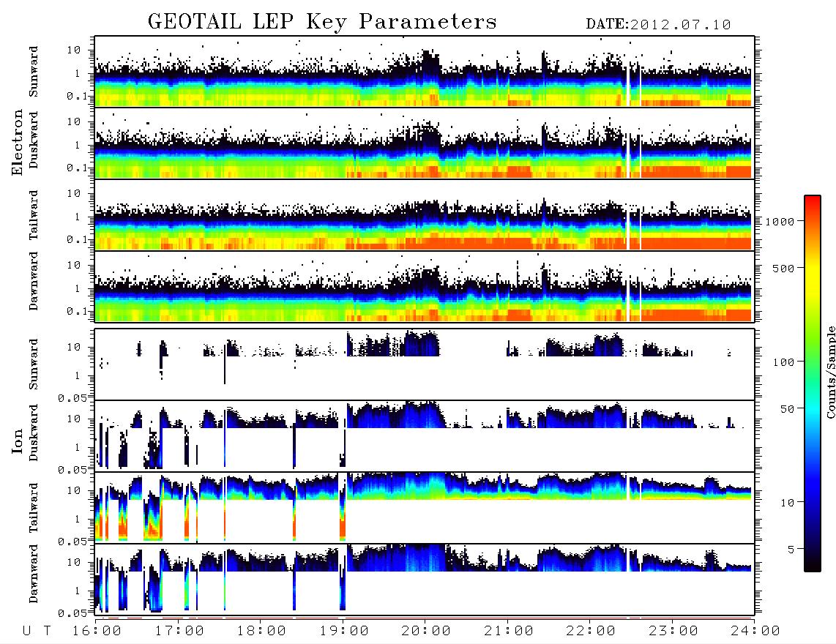Click the "0.05" y-axis tick of Ion Dawnward
This screenshot has height=644, width=836.
click(72, 613)
